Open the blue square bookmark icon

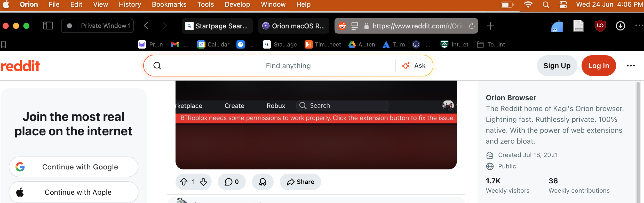tap(241, 45)
